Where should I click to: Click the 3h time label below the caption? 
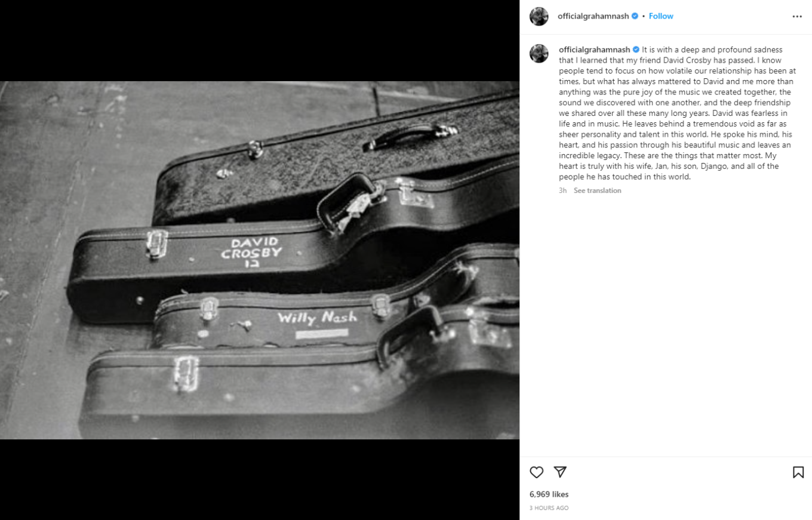click(x=562, y=190)
